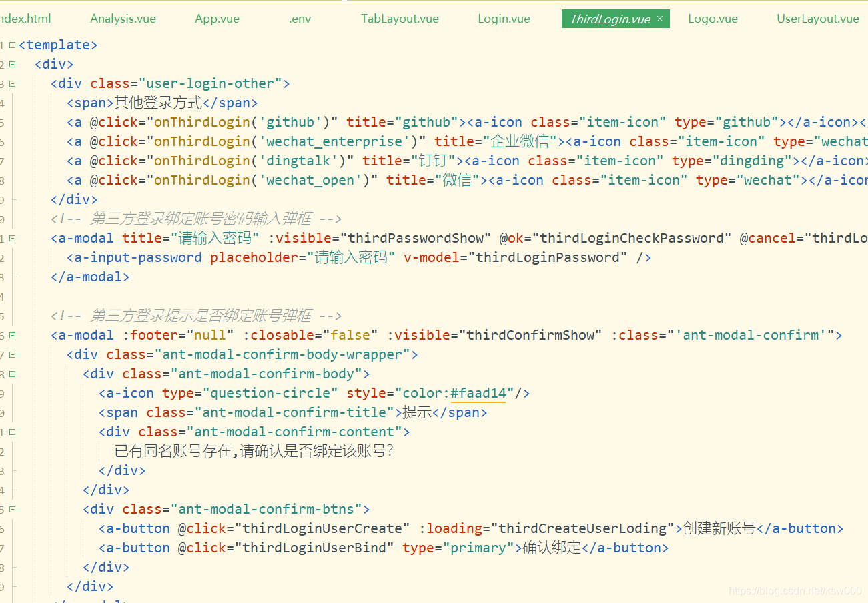Click the type value primary

coord(478,548)
